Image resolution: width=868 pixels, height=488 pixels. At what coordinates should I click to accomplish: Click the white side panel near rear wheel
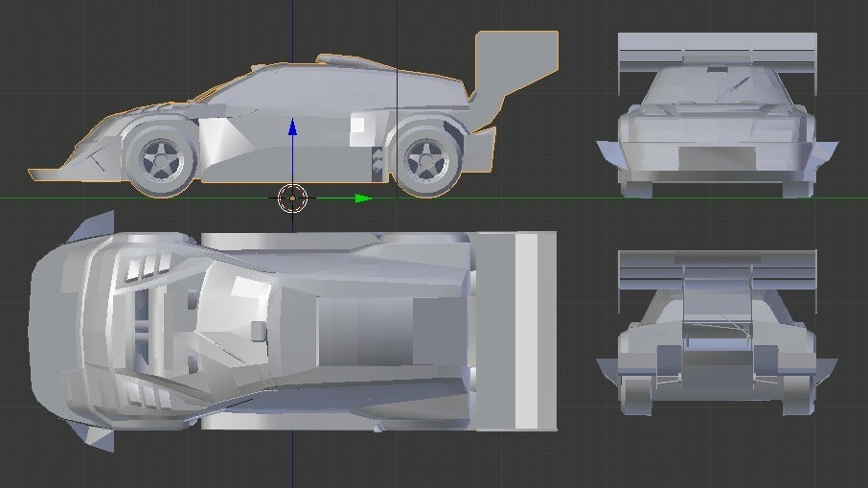[x=360, y=125]
